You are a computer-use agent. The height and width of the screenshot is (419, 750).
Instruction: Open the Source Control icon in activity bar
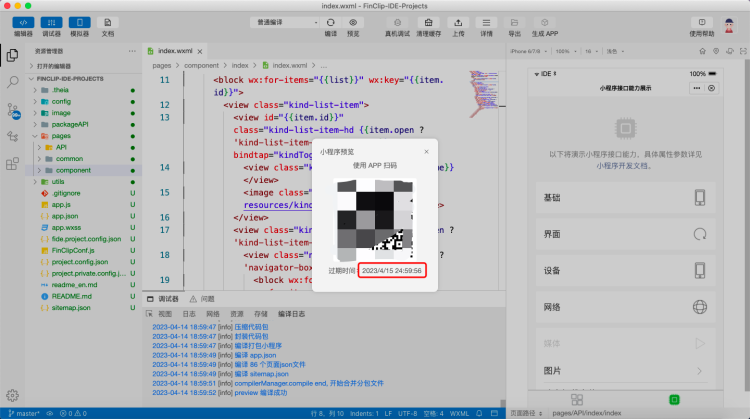pos(13,110)
